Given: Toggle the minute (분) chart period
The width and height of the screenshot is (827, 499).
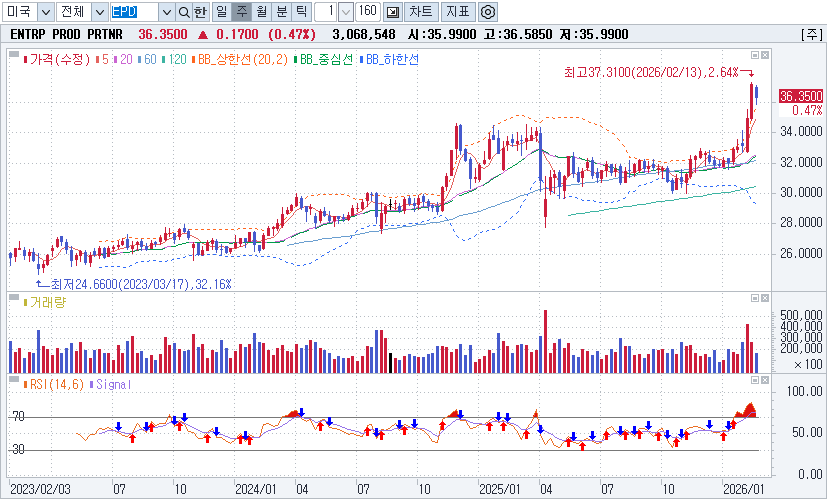Looking at the screenshot, I should [x=281, y=12].
